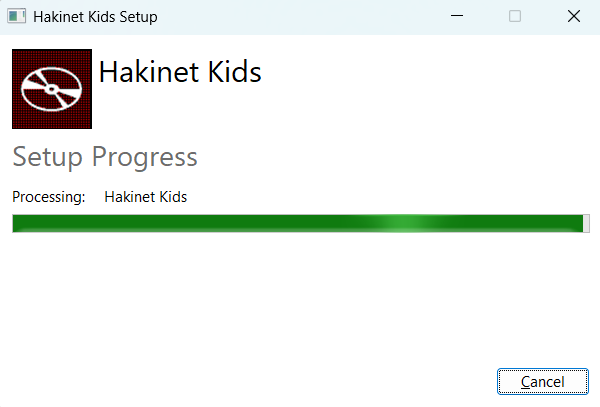
Task: Click the empty title bar area
Action: [300, 17]
